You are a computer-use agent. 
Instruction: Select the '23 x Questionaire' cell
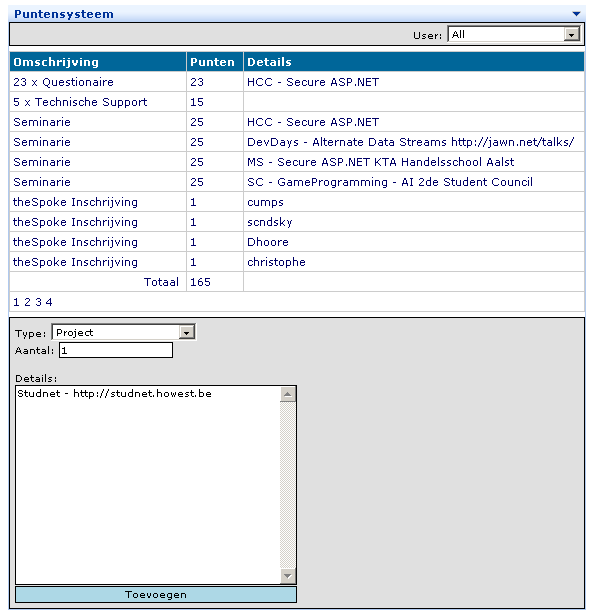[x=98, y=82]
